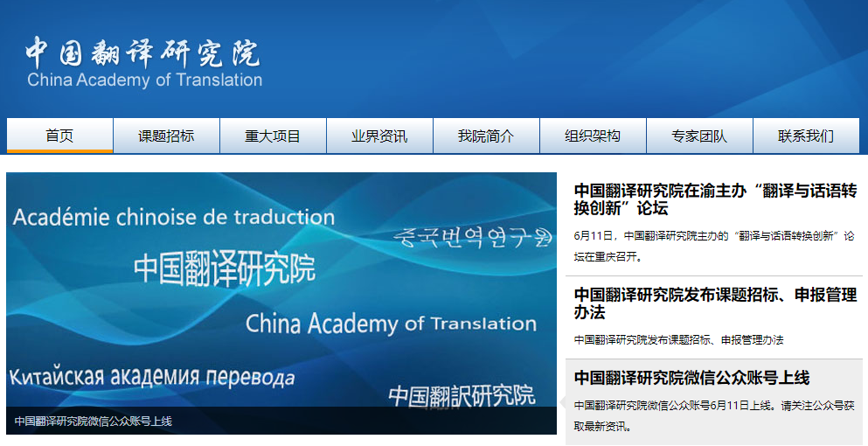Click Académie chinoise de traduction text in banner
Viewport: 868px width, 446px height.
[x=173, y=217]
